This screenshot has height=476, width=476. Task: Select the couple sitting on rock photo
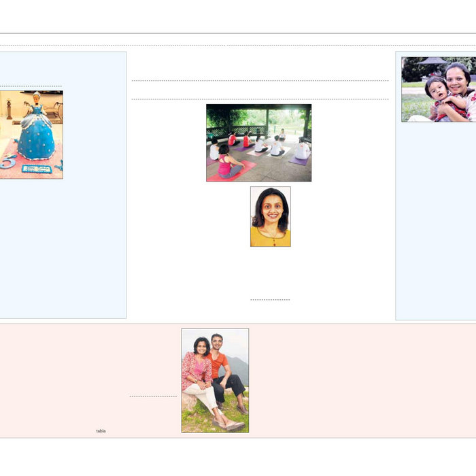pyautogui.click(x=215, y=380)
